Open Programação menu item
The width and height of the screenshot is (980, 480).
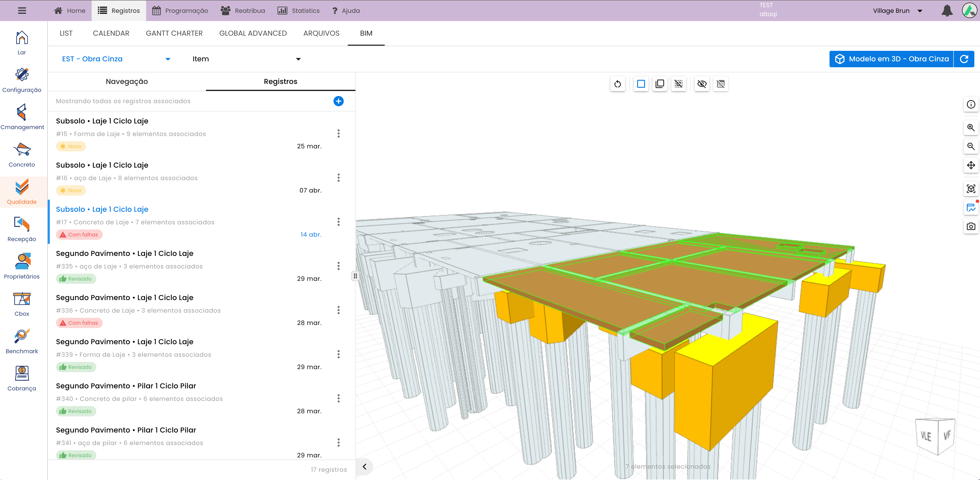(x=180, y=11)
